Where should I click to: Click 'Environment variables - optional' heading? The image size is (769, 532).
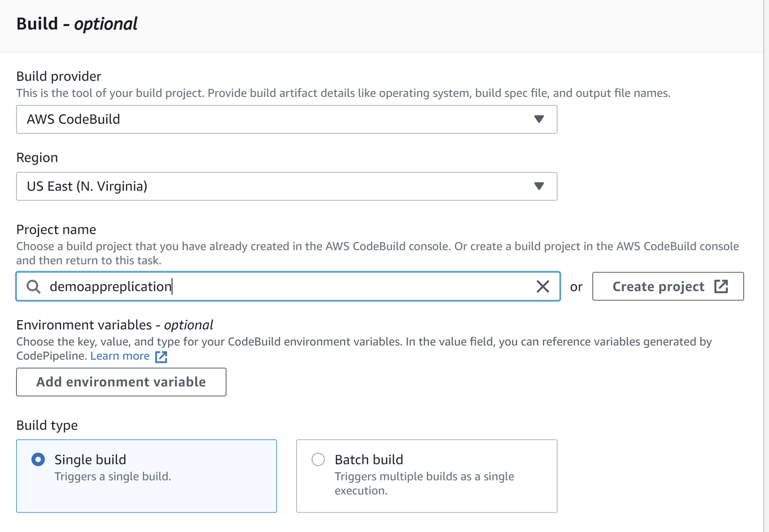coord(115,325)
